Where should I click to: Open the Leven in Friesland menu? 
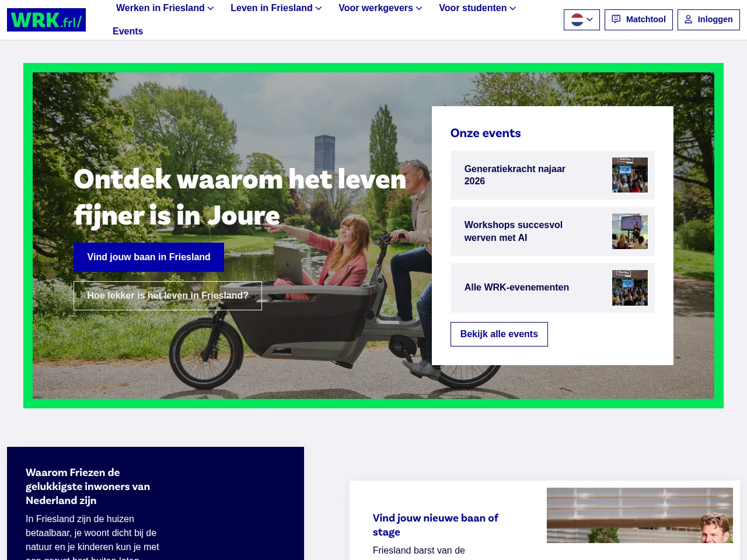tap(276, 8)
